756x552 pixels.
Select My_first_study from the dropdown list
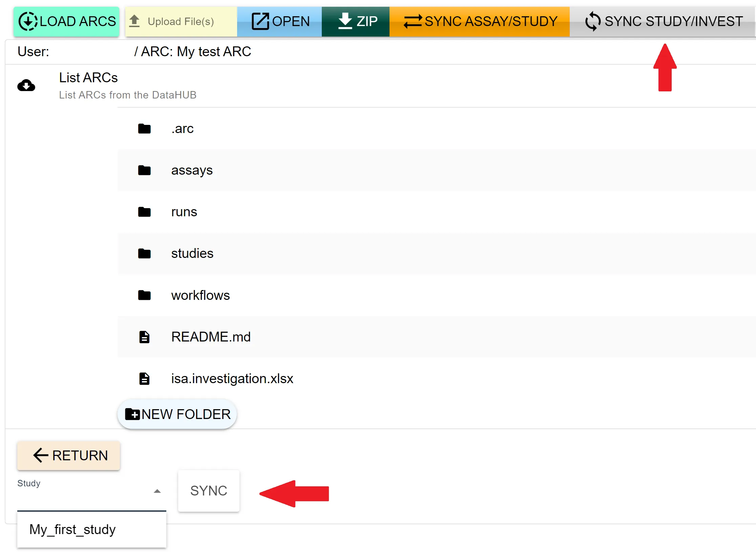click(x=73, y=529)
